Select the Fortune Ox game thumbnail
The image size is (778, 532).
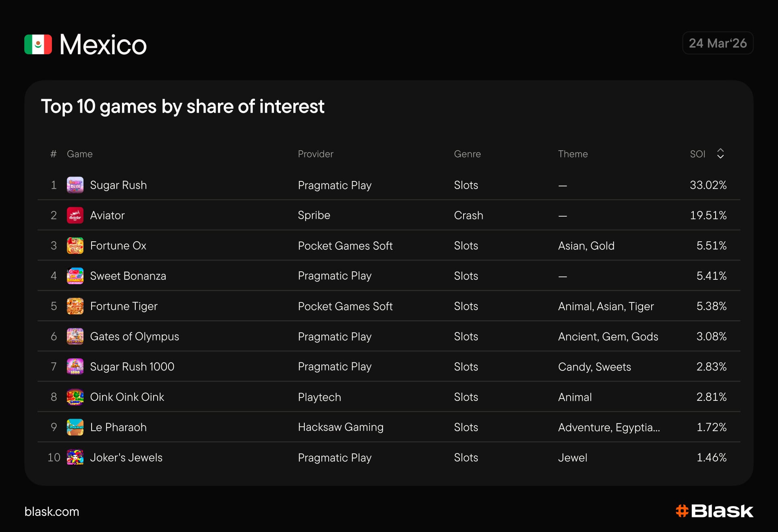75,246
